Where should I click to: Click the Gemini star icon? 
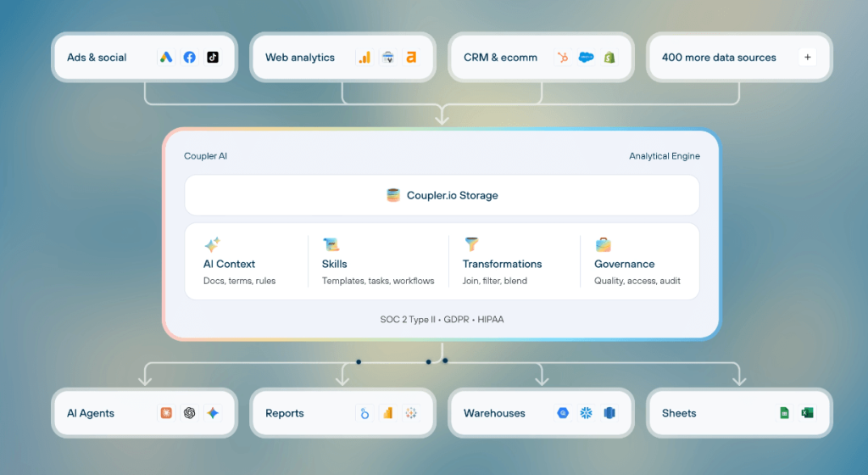point(213,413)
